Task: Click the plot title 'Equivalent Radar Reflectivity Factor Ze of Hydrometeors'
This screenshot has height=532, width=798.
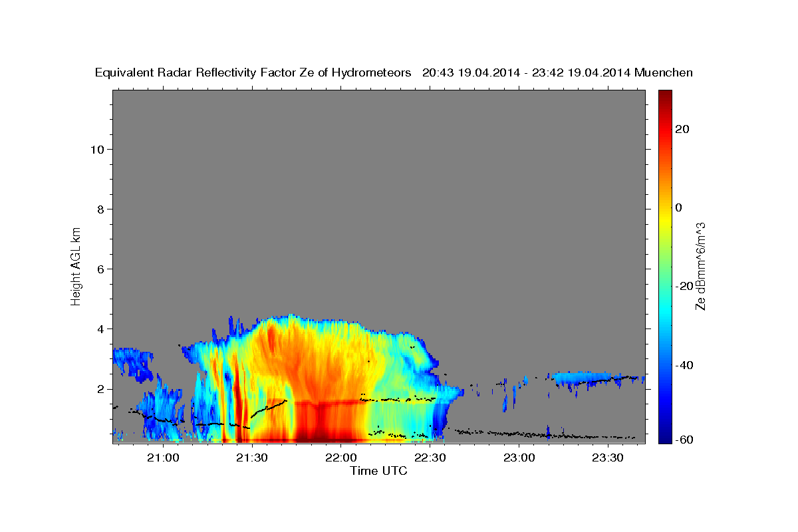Action: point(253,73)
